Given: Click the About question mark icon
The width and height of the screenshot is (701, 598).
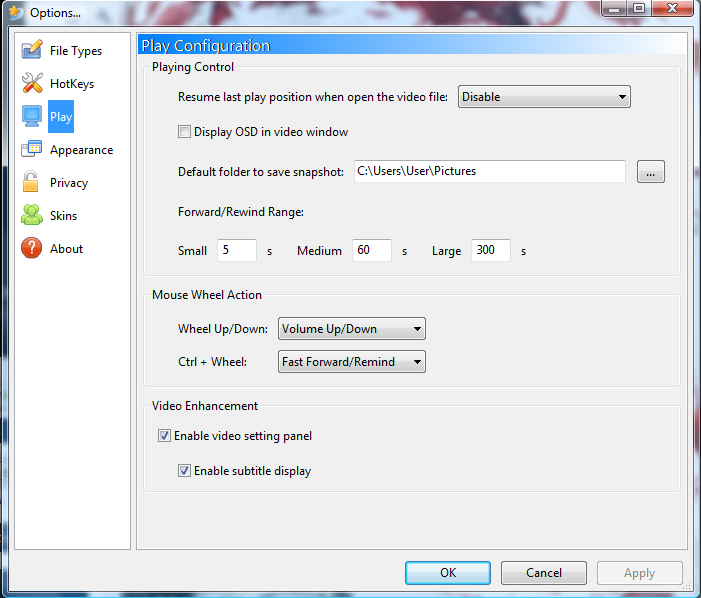Looking at the screenshot, I should coord(32,248).
